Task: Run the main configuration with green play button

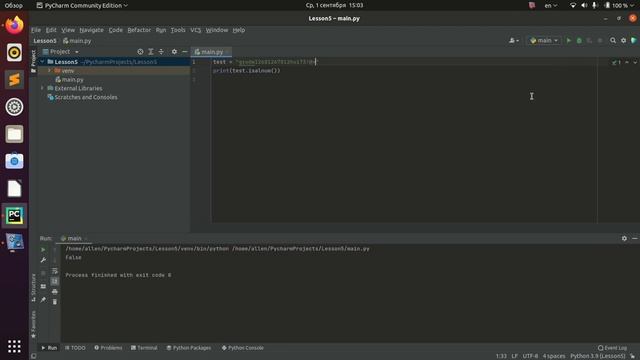Action: click(x=569, y=40)
